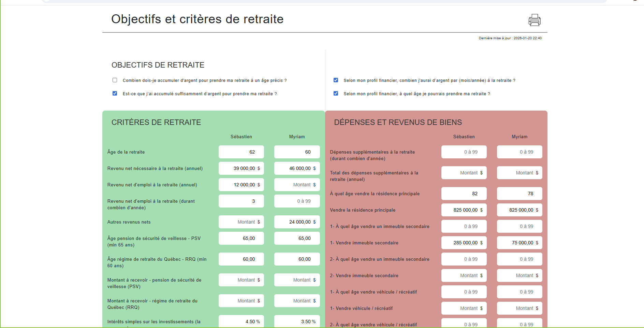Check "Combien dois-je accumuler d'argent pour prendre ma retraite"
The width and height of the screenshot is (644, 328).
pyautogui.click(x=115, y=80)
